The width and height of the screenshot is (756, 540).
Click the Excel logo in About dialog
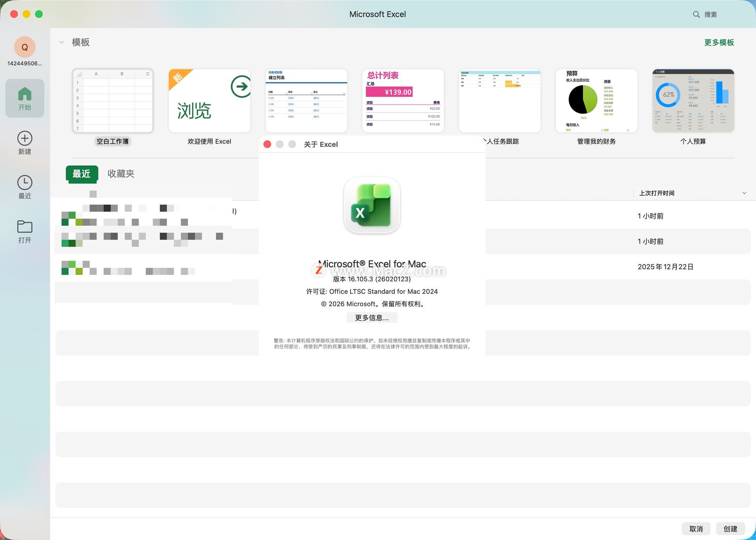point(372,205)
